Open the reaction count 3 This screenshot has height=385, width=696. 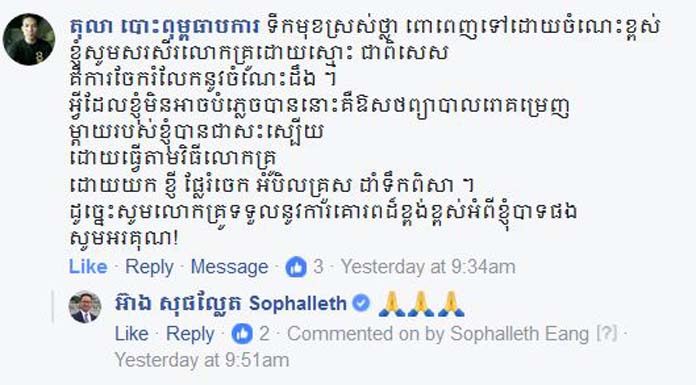318,267
